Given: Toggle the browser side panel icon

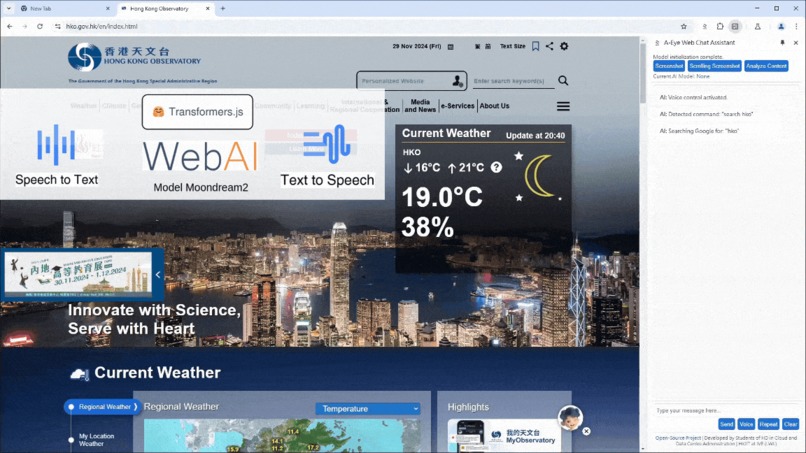Looking at the screenshot, I should (735, 26).
